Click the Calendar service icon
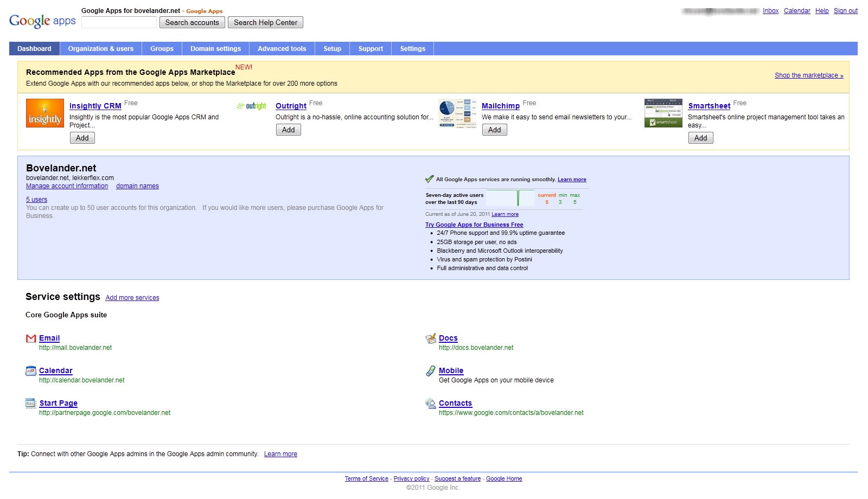868x499 pixels. pos(31,371)
